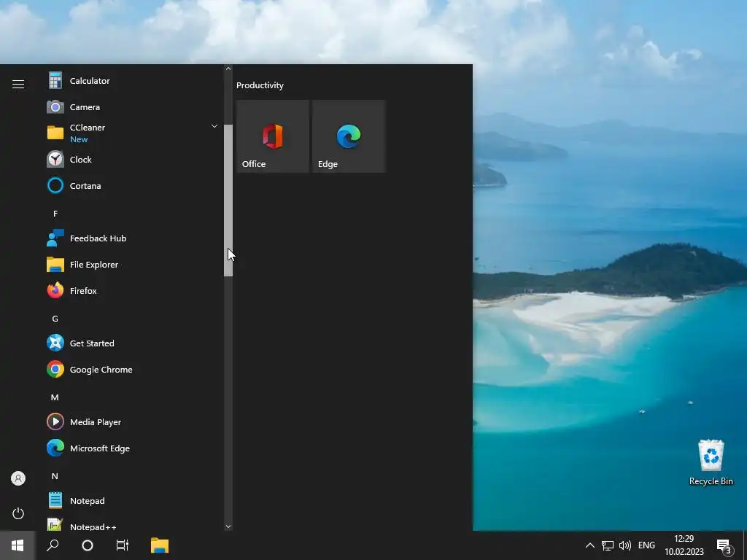Launch Notepad++
The image size is (747, 560).
(x=132, y=524)
